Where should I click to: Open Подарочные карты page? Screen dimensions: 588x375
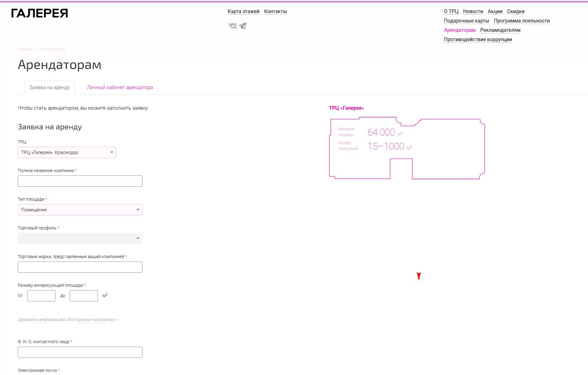click(466, 21)
